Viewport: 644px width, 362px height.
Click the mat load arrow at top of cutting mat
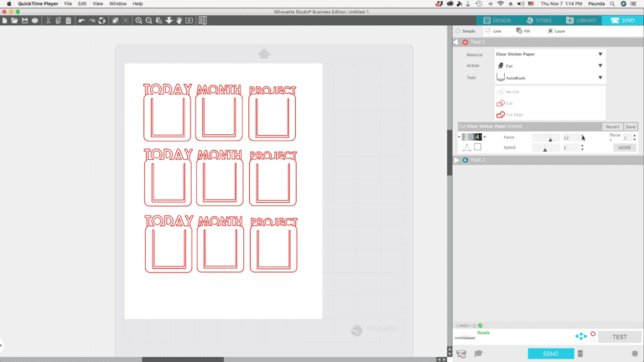264,54
